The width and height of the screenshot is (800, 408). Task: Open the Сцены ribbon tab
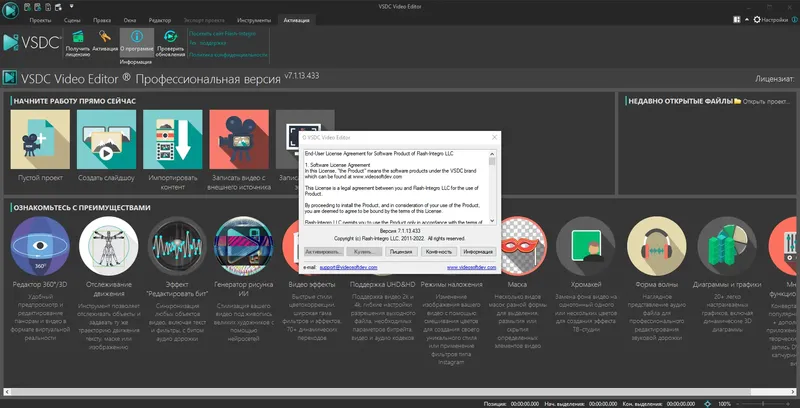tap(71, 20)
